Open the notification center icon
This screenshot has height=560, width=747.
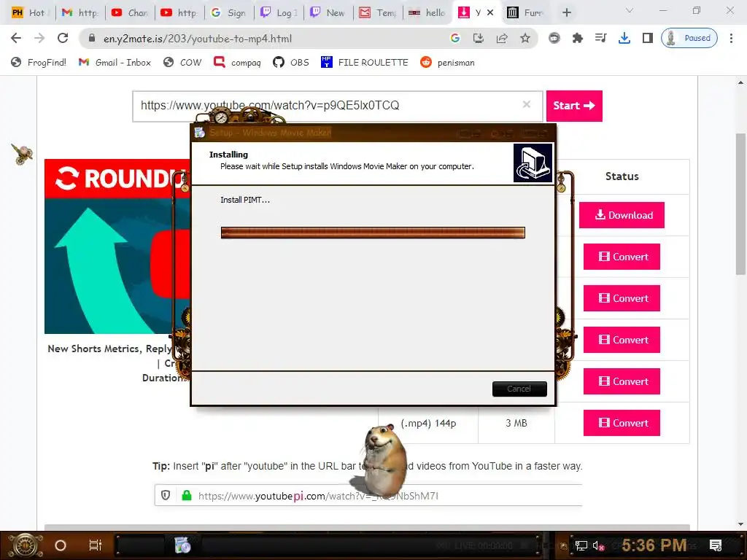[x=716, y=545]
